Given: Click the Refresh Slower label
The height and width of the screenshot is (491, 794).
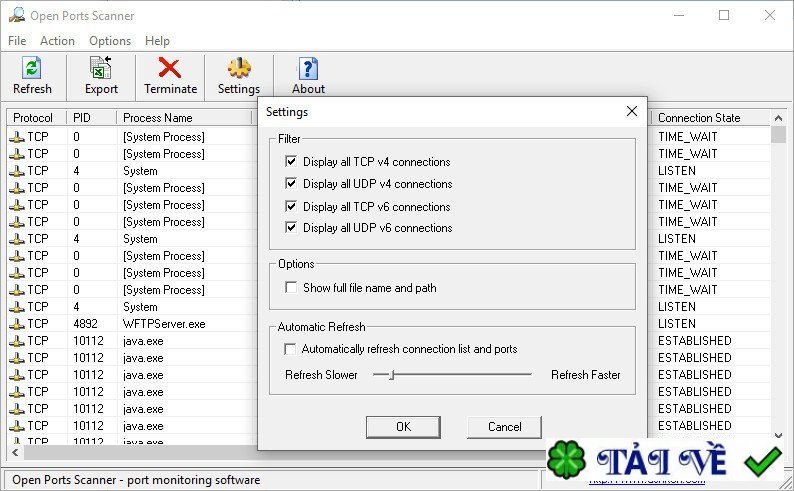Looking at the screenshot, I should point(321,375).
